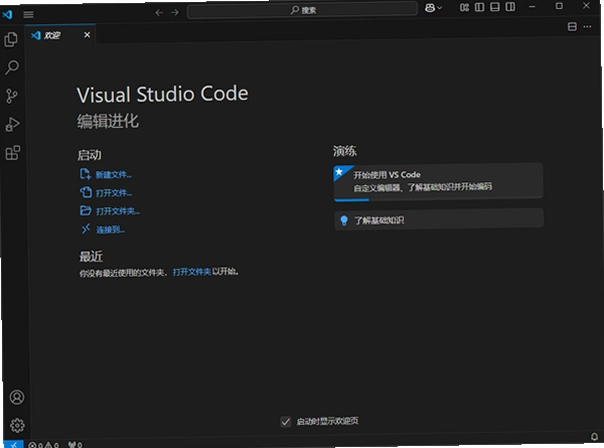Minimize the VS Code window
Viewport: 604px width, 448px height.
coord(532,6)
